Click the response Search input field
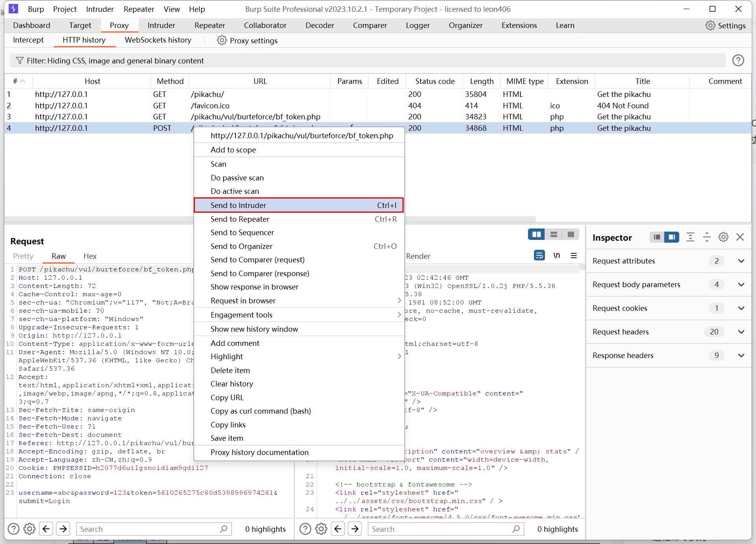Screen dimensions: 756x544 (x=446, y=529)
